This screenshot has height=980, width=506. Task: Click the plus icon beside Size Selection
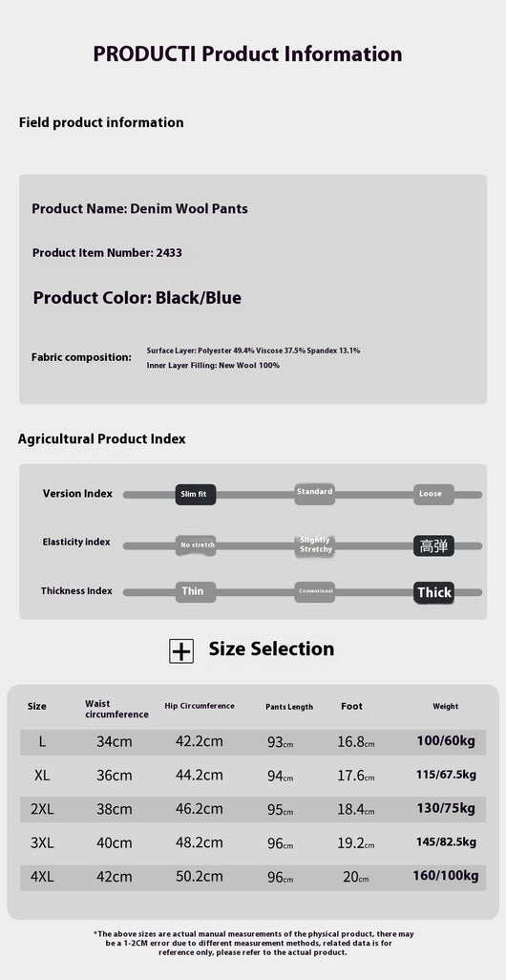coord(181,651)
